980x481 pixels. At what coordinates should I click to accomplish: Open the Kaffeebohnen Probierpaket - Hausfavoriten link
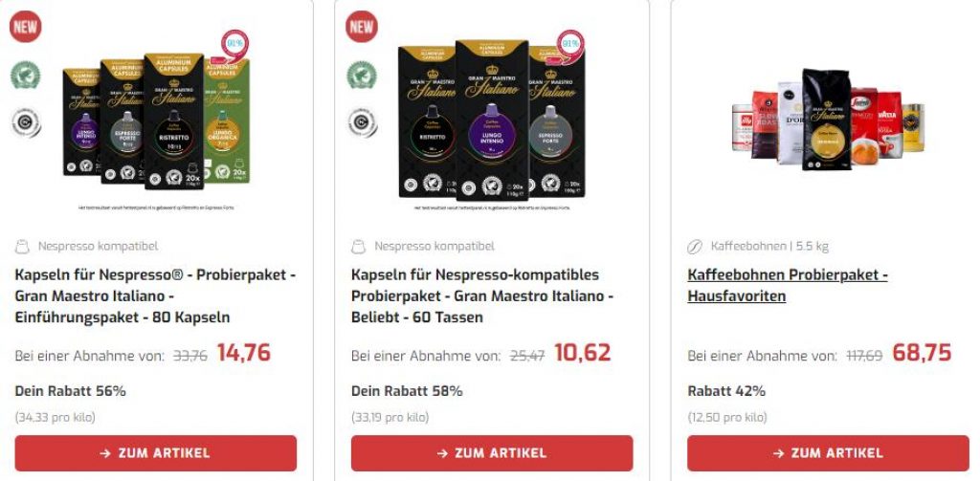click(x=788, y=286)
